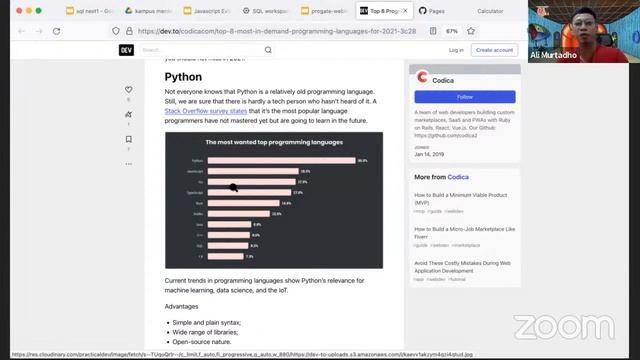
Task: Switch to the GitHub Pages tab
Action: [432, 11]
